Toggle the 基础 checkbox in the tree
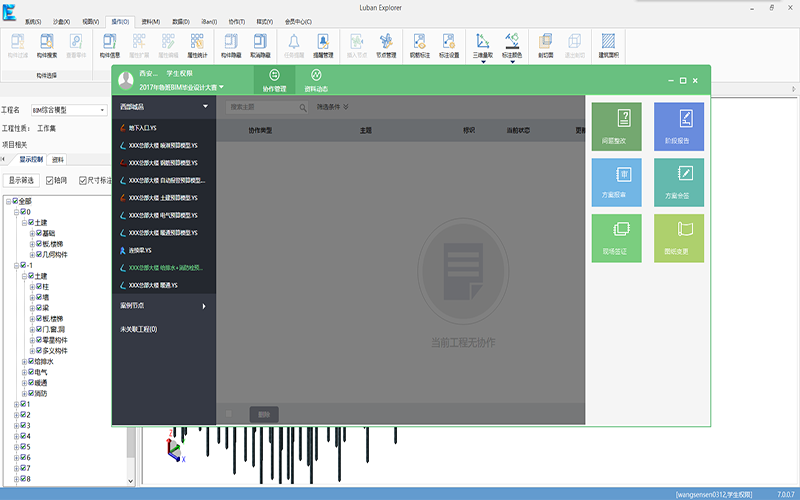The width and height of the screenshot is (800, 500). tap(39, 233)
